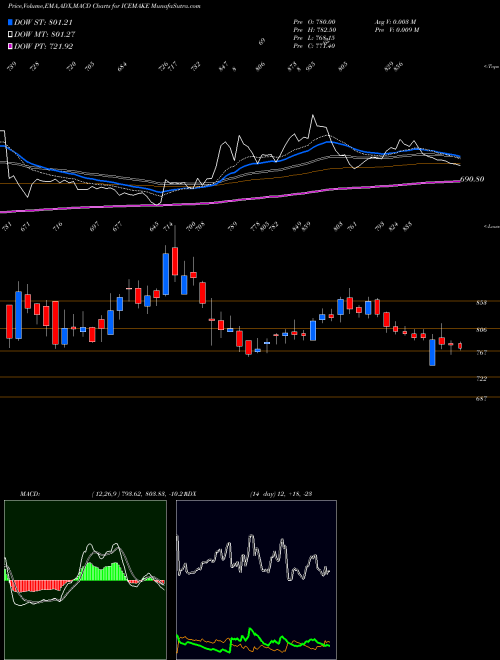
Task: Click the 'Pre O: 780.00' open value
Action: [x=314, y=21]
